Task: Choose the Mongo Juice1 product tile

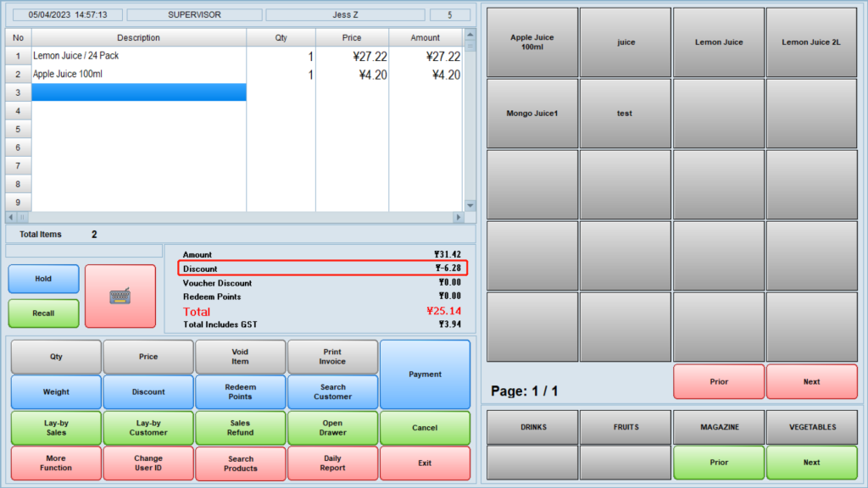Action: (x=531, y=114)
